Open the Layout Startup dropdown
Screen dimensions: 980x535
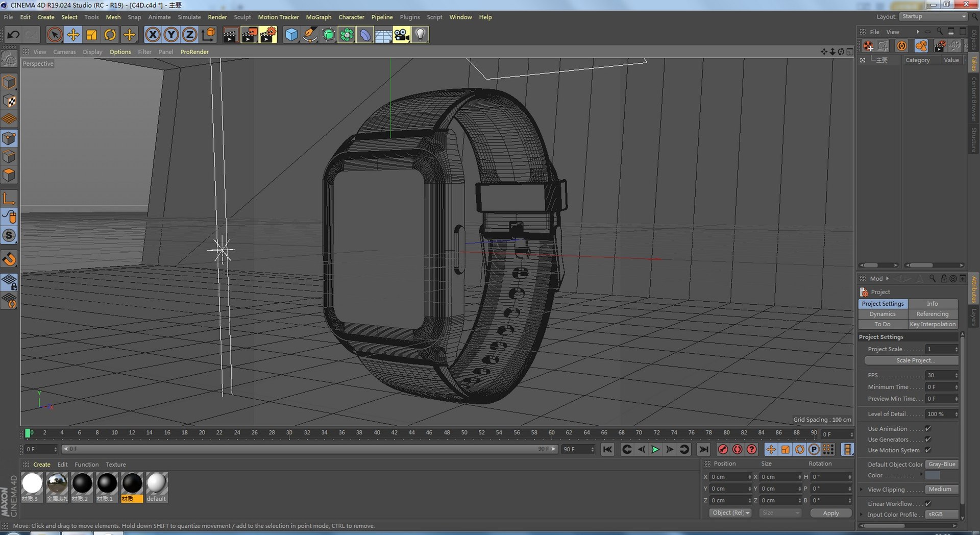934,16
